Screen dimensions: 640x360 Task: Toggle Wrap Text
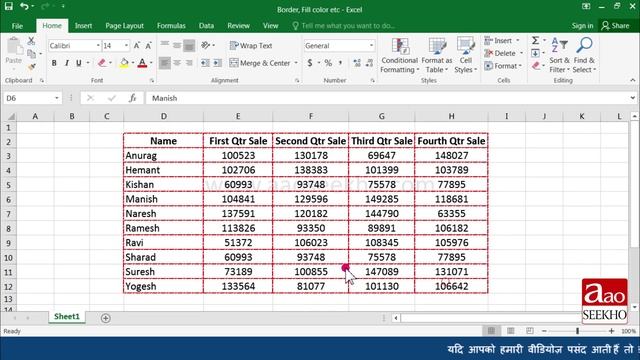point(251,45)
